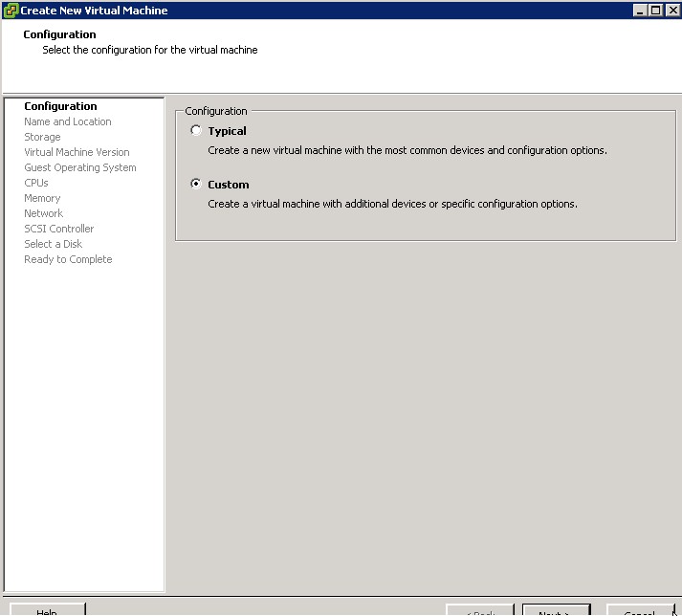The image size is (682, 616).
Task: Go to the CPUs step
Action: (36, 183)
